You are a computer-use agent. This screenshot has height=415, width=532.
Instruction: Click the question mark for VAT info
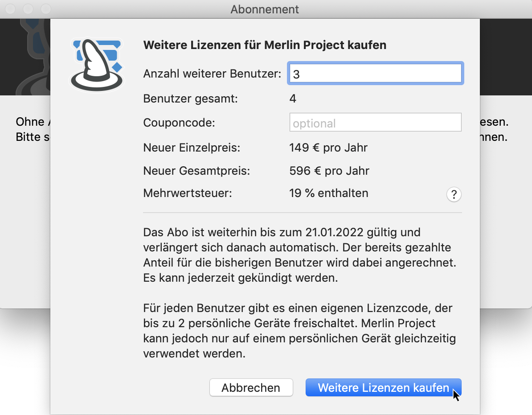click(x=454, y=194)
